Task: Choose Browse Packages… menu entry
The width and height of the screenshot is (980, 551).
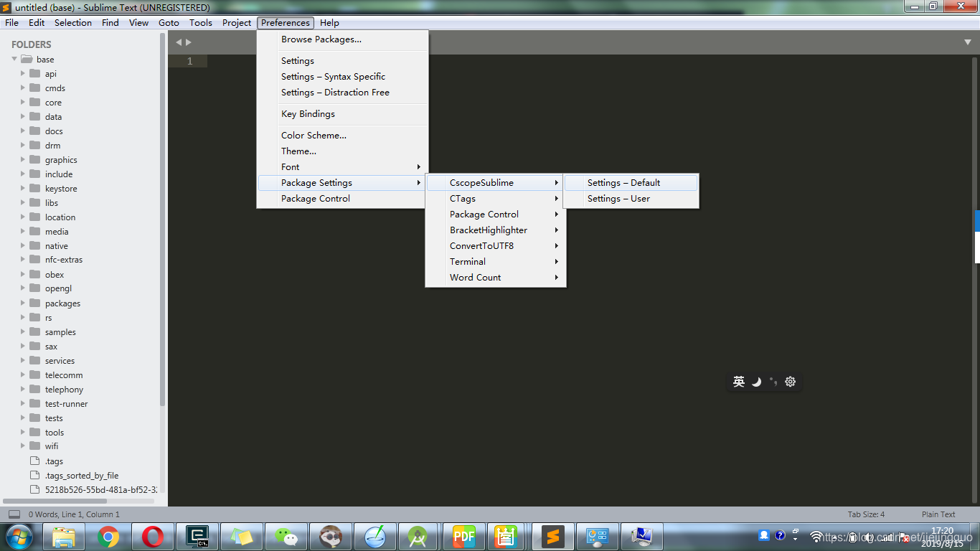Action: pyautogui.click(x=343, y=39)
